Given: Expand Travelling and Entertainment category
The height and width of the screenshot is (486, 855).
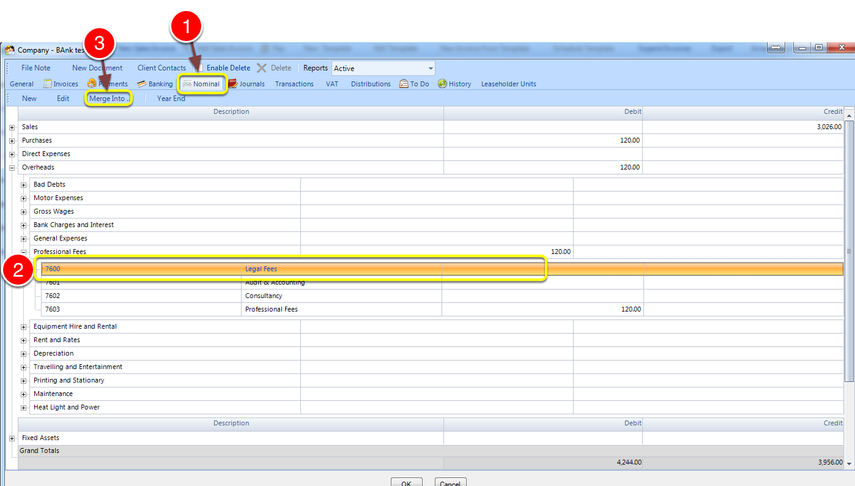Looking at the screenshot, I should (23, 367).
